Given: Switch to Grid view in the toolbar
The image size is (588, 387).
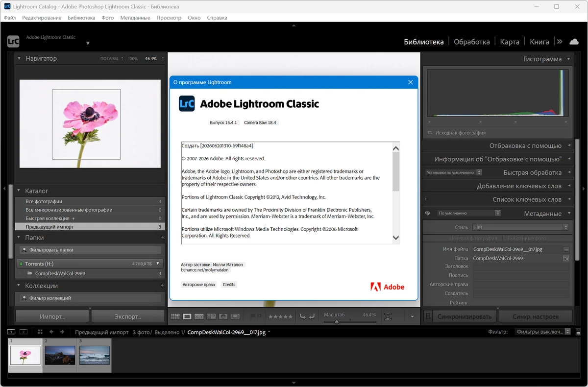Looking at the screenshot, I should coord(175,316).
